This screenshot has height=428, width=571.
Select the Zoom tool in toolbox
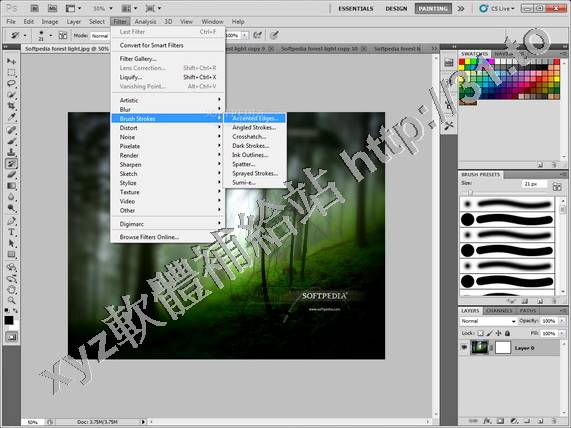[x=11, y=301]
